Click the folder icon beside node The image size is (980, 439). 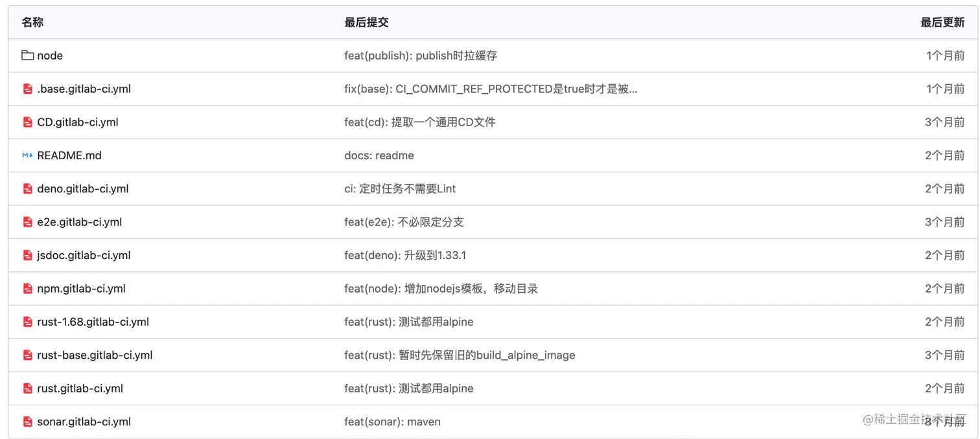27,56
